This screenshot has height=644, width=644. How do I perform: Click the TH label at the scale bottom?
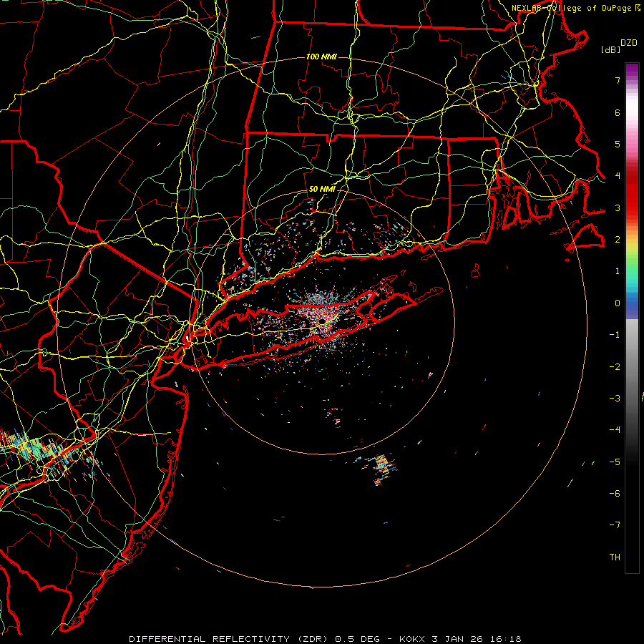[615, 557]
